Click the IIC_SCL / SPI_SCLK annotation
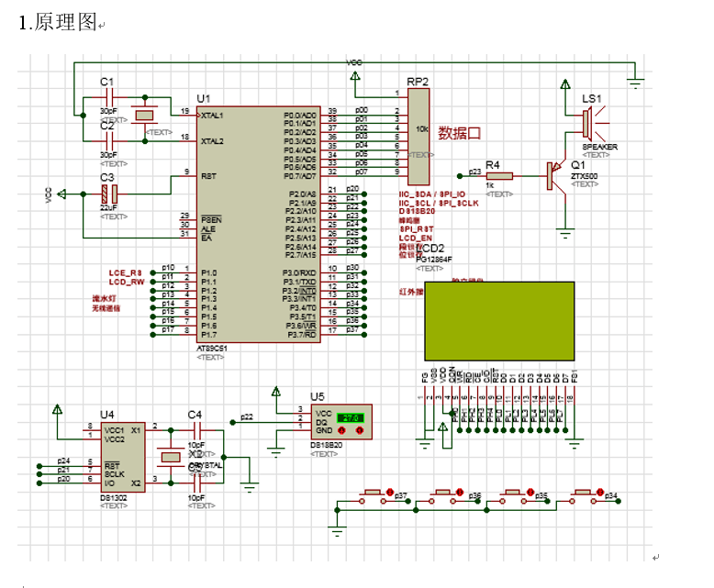714x588 pixels. click(x=439, y=204)
